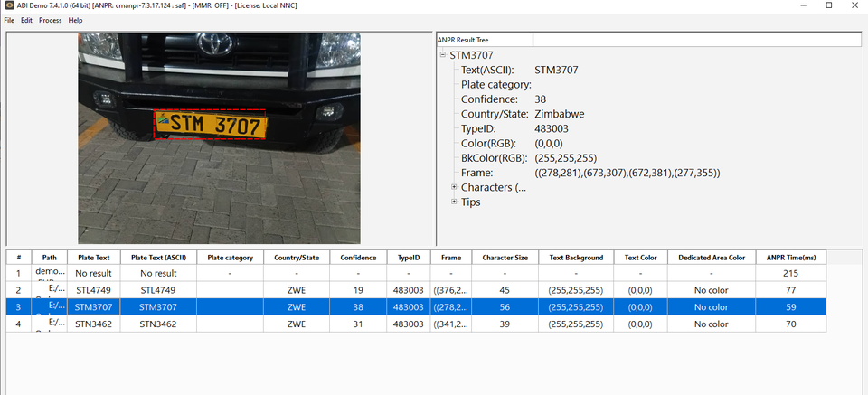Expand the Characters tree node

point(454,187)
